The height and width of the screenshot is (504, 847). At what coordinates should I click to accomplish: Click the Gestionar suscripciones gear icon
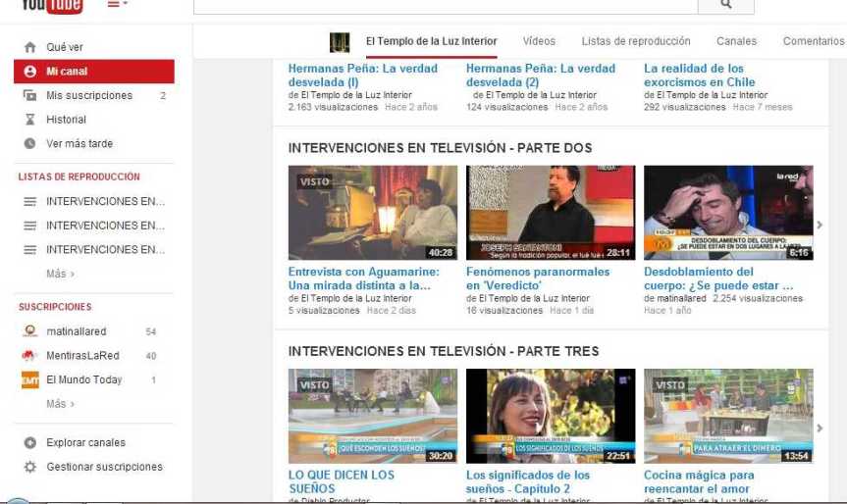coord(30,467)
